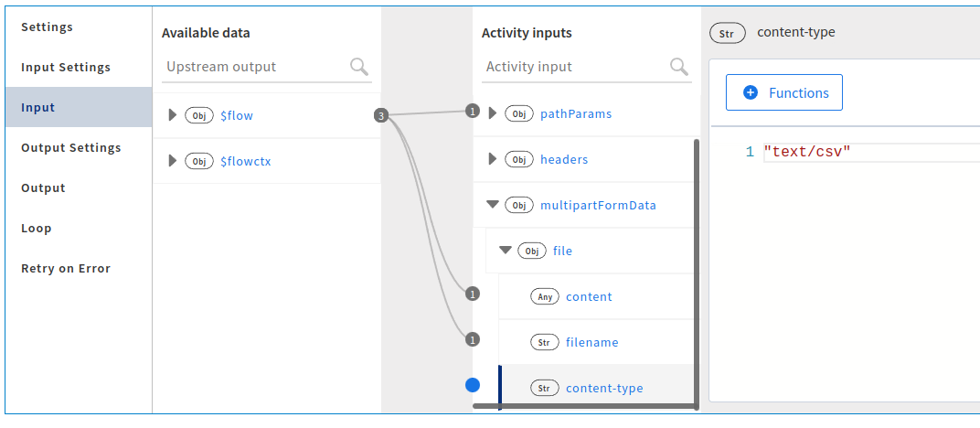Viewport: 980px width, 428px height.
Task: Click the Any type badge for content
Action: point(545,296)
